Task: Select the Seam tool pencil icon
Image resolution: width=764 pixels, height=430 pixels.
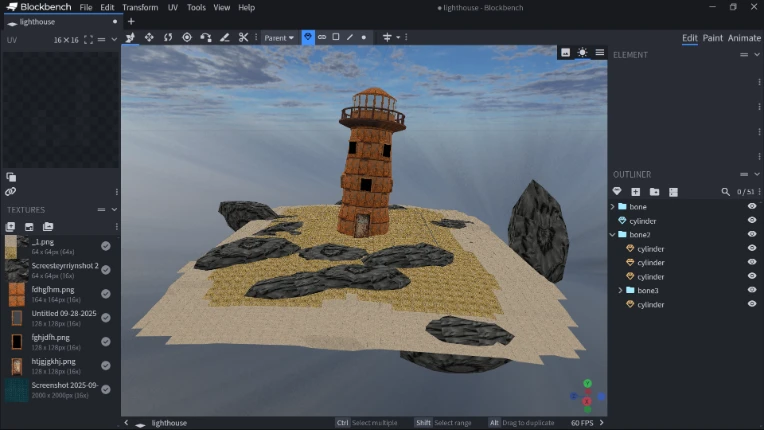Action: (225, 37)
